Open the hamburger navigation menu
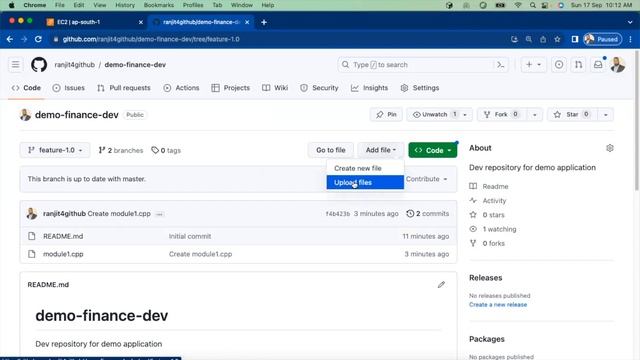 pyautogui.click(x=16, y=64)
